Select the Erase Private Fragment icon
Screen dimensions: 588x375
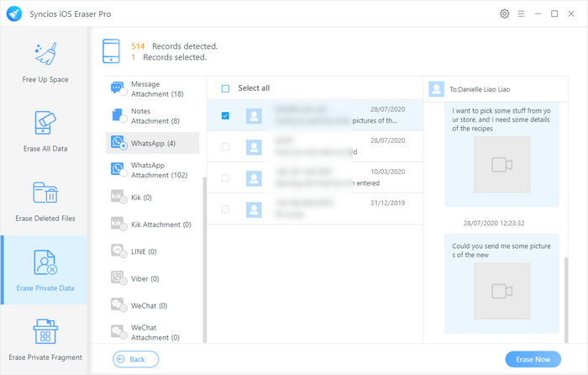point(45,331)
